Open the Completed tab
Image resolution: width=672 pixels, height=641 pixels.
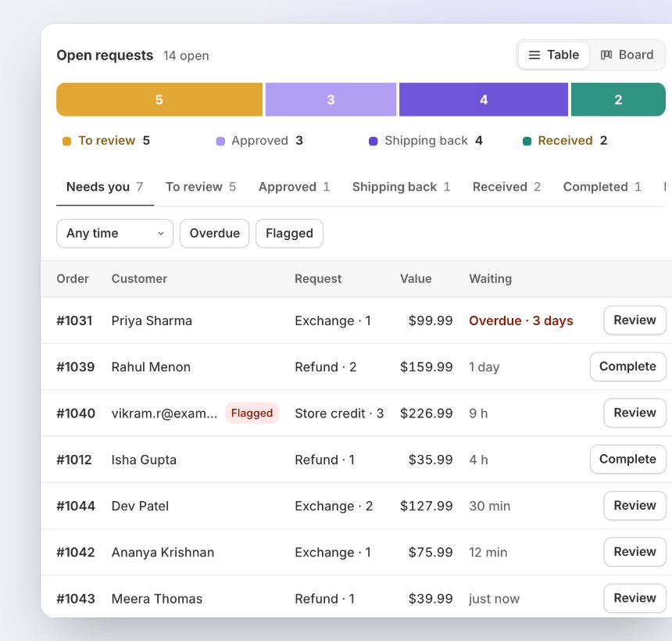[602, 187]
